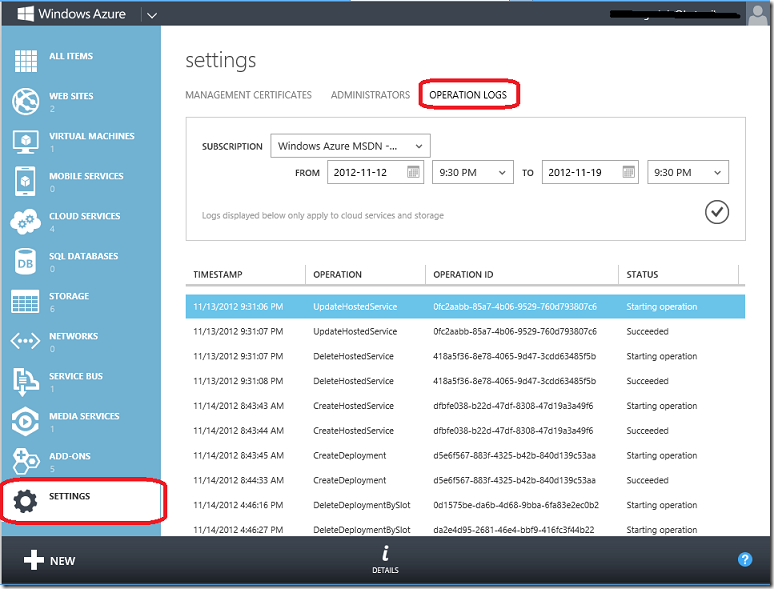This screenshot has height=589, width=774.
Task: Expand the Windows Azure header dropdown chevron
Action: [152, 15]
